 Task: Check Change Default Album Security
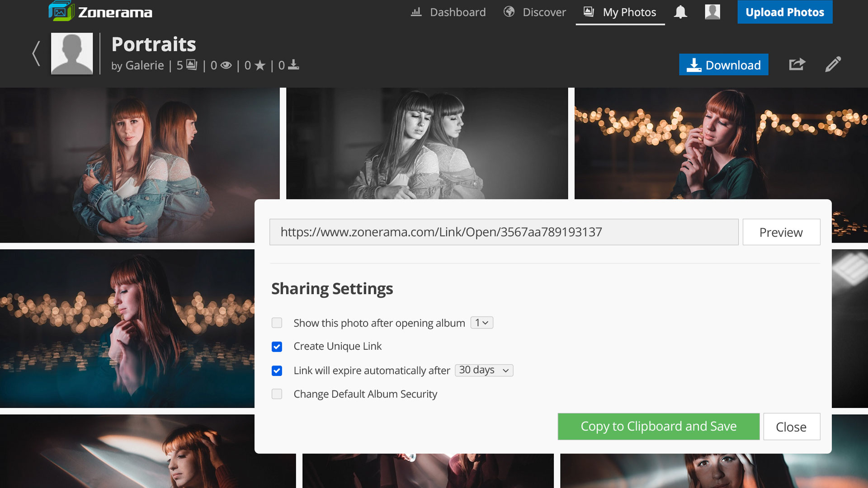pyautogui.click(x=277, y=394)
